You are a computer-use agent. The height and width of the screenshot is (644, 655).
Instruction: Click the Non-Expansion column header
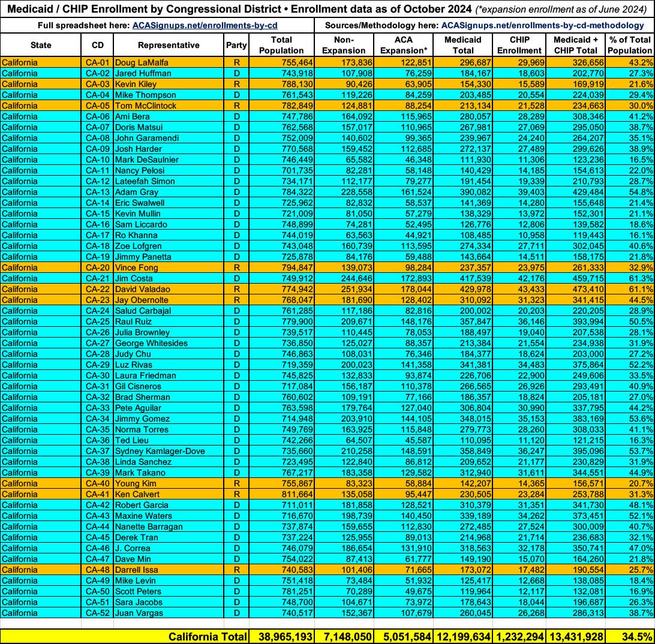coord(344,46)
